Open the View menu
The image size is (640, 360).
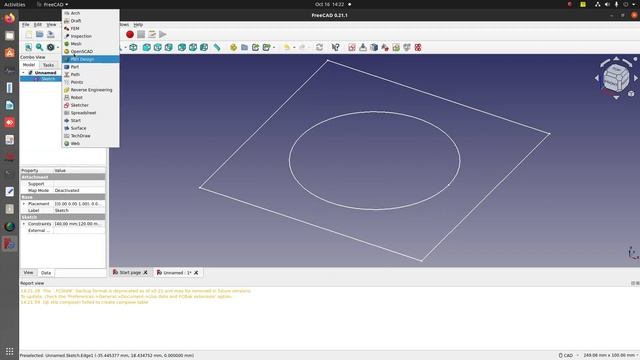tap(51, 24)
